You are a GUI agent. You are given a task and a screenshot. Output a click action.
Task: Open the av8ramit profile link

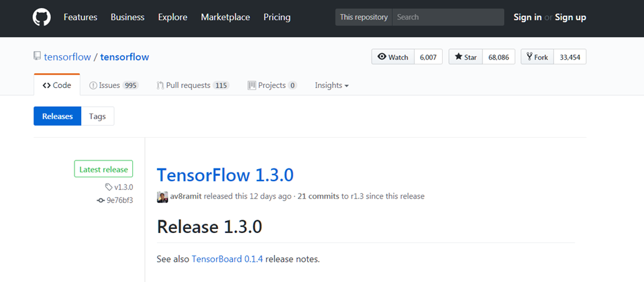coord(186,197)
